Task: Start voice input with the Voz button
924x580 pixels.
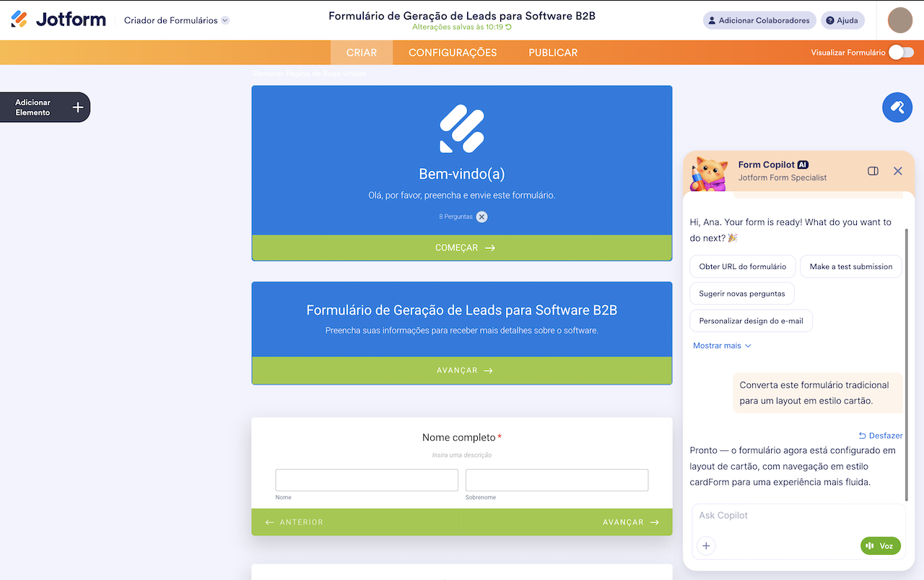Action: 880,545
